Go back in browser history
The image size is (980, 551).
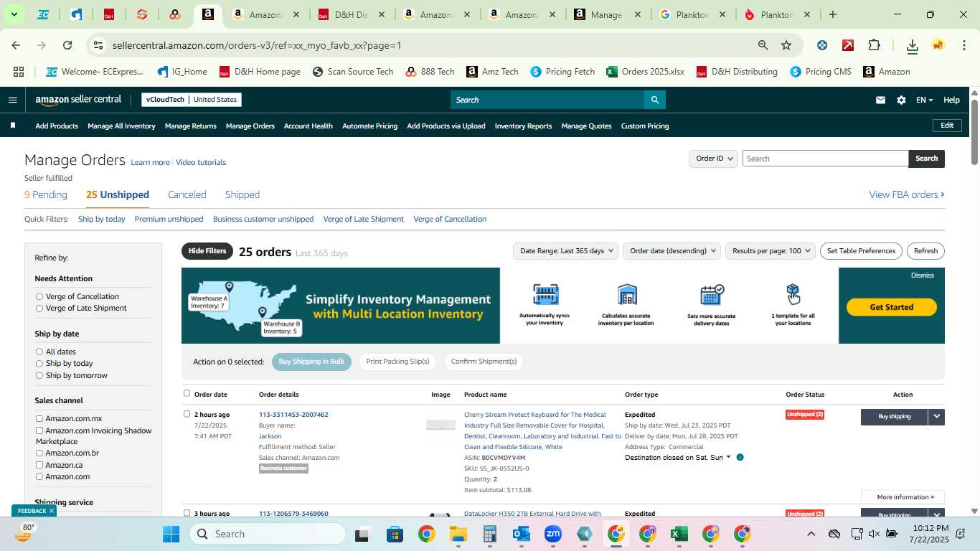point(16,45)
